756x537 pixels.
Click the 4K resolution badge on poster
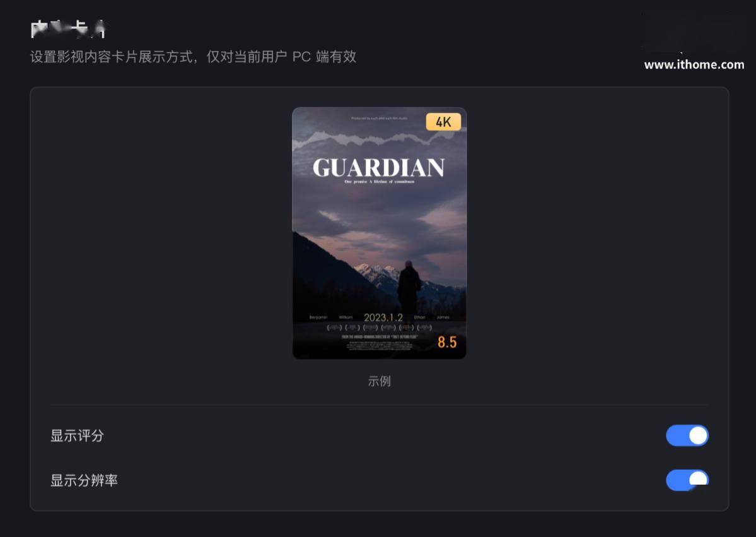coord(443,122)
